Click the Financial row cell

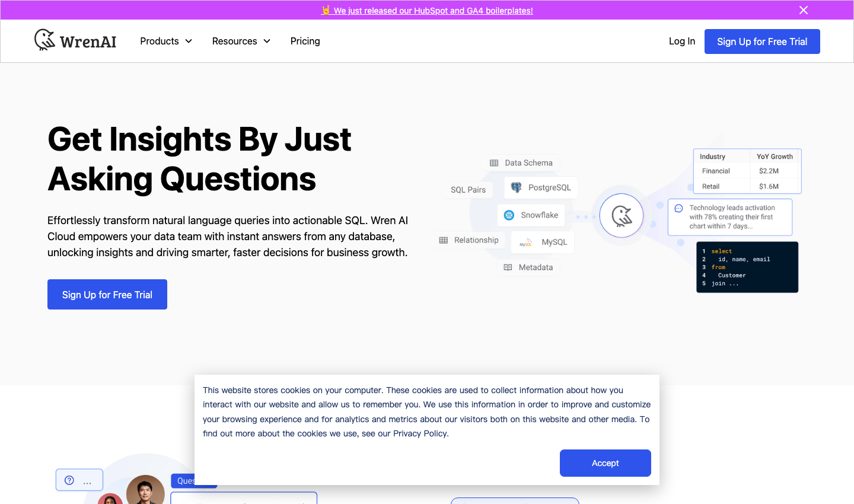[716, 171]
